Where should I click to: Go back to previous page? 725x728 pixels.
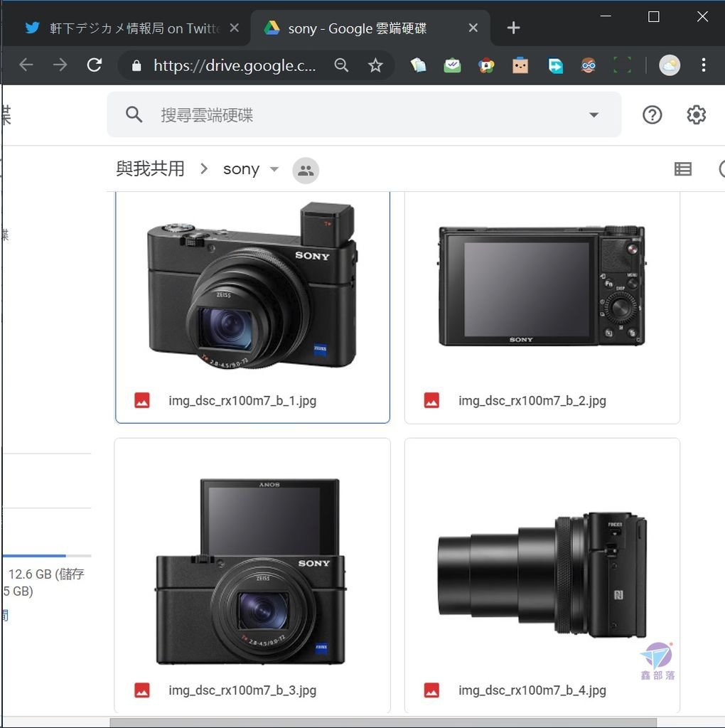[x=26, y=65]
